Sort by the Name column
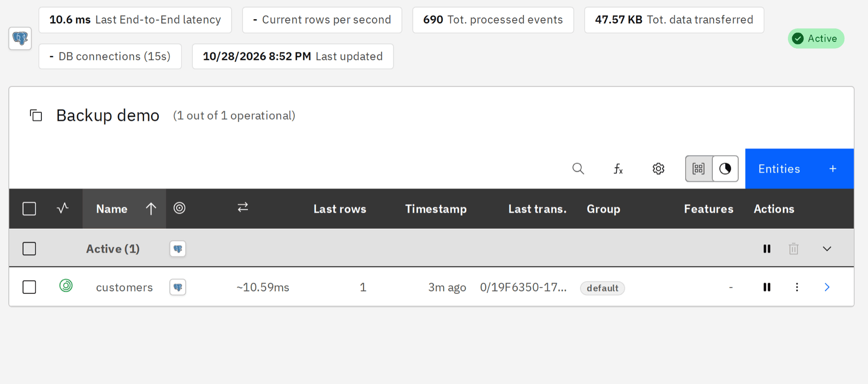This screenshot has height=384, width=868. 124,209
